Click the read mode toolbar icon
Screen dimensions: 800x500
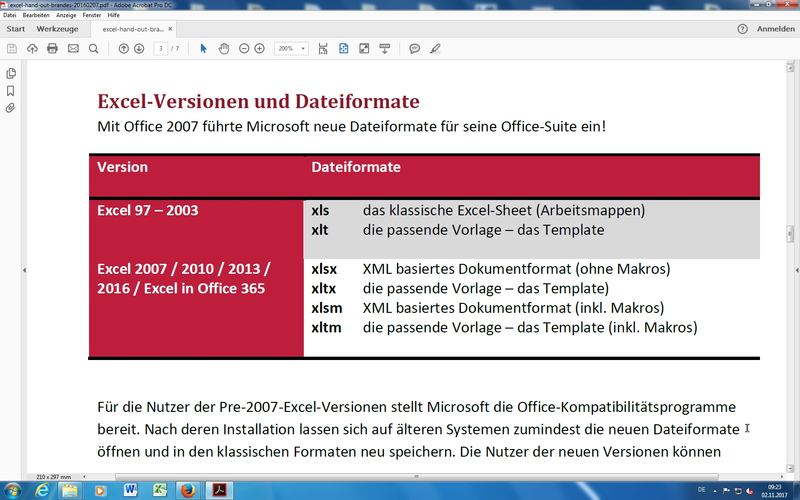(385, 48)
